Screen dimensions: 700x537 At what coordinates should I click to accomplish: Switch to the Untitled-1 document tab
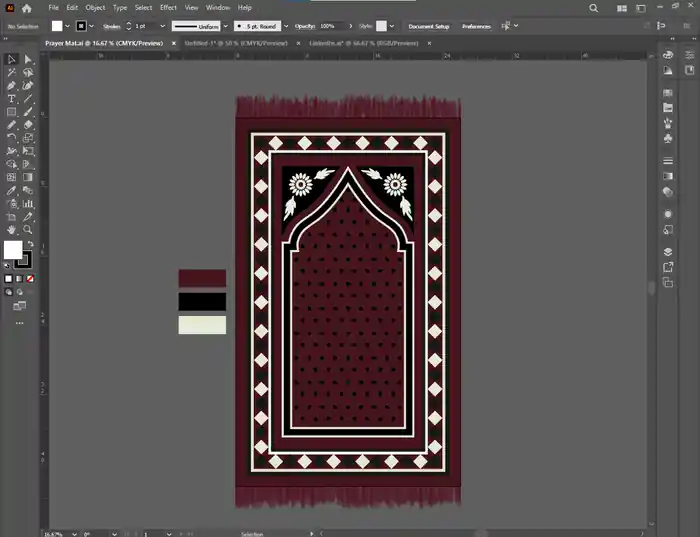pyautogui.click(x=236, y=43)
